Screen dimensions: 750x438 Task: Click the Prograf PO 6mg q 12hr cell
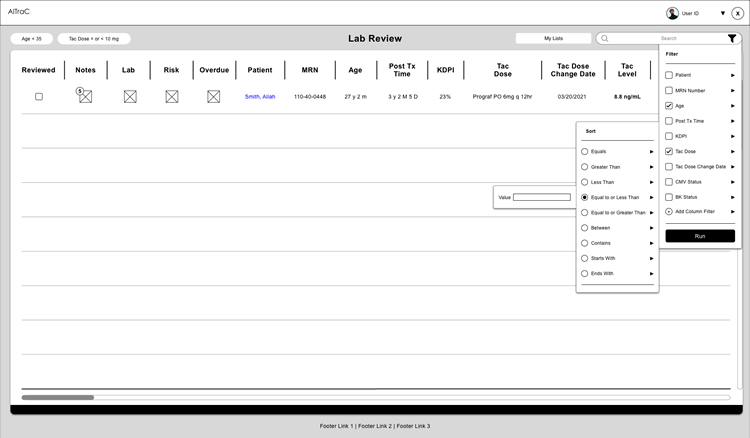[502, 97]
